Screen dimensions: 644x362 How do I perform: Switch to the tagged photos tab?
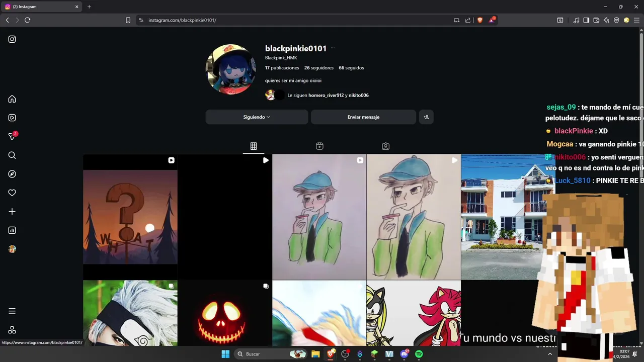385,146
